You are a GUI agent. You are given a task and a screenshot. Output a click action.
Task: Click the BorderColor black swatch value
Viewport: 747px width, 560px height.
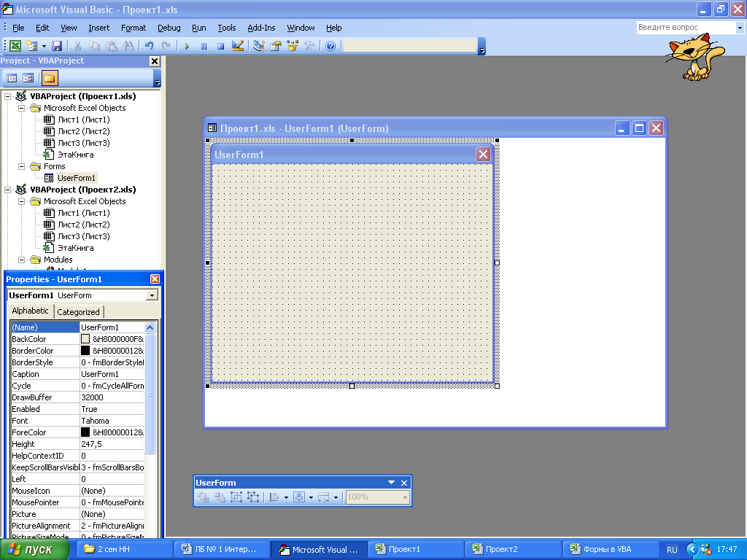[85, 351]
